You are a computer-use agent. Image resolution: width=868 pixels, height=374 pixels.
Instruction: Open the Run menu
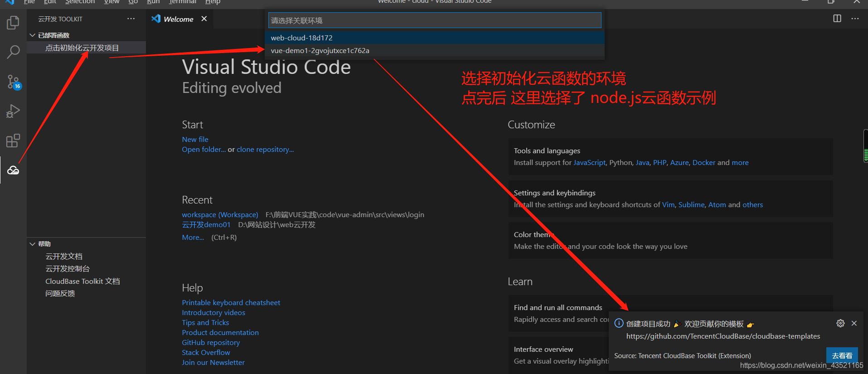pos(153,2)
